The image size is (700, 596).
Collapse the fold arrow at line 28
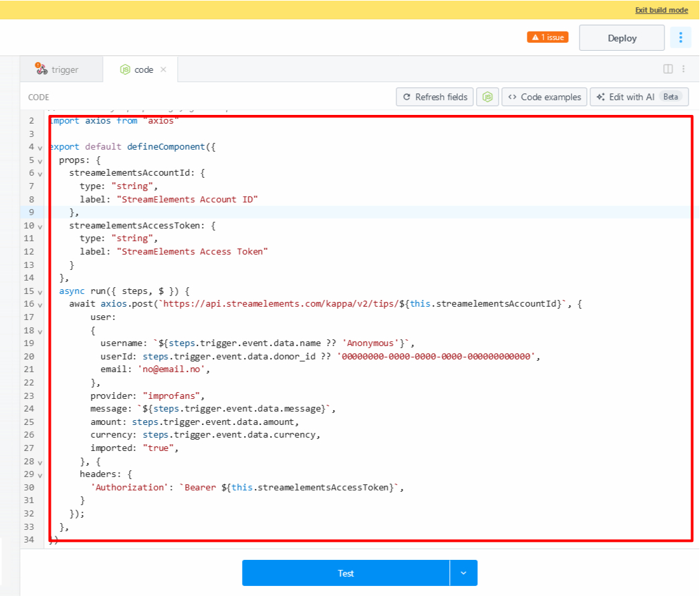39,462
